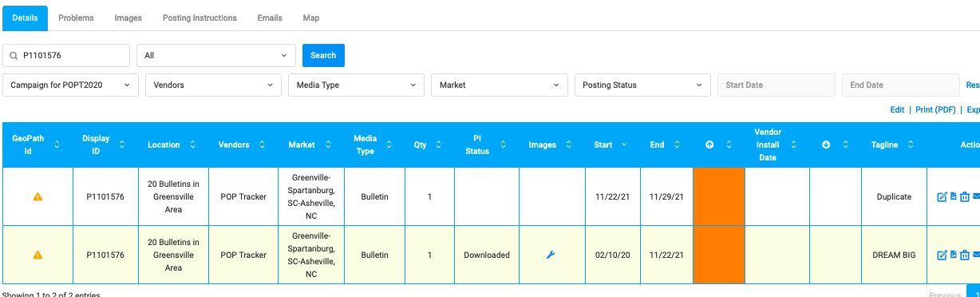Open the Emails tab
The width and height of the screenshot is (980, 297).
click(270, 18)
